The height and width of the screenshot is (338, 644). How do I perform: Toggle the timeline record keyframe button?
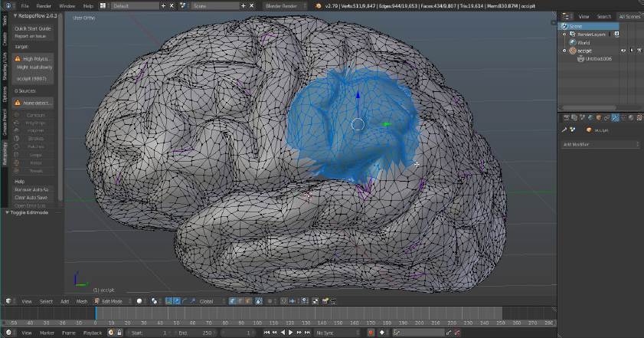(371, 333)
